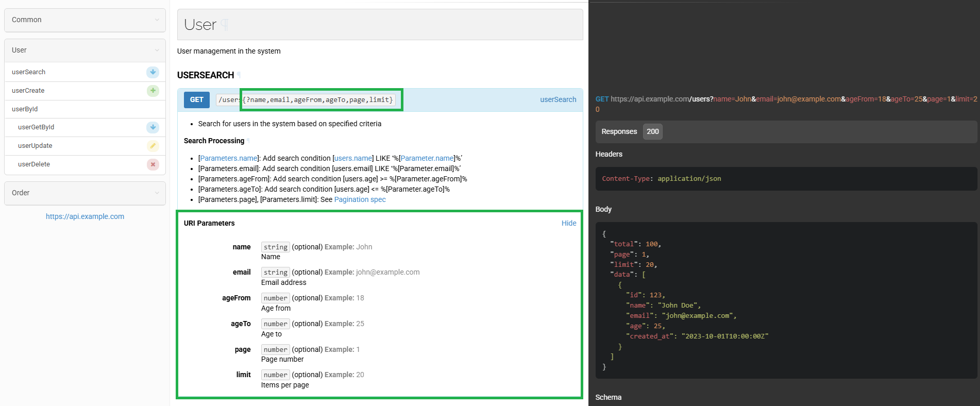Open the userCreate sidebar entry
This screenshot has height=406, width=980.
point(28,91)
